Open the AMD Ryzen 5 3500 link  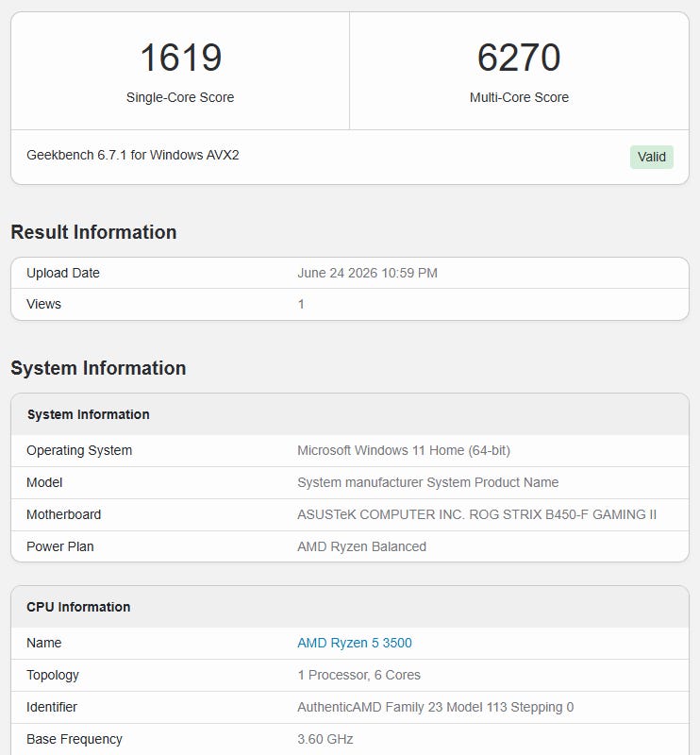click(x=355, y=643)
